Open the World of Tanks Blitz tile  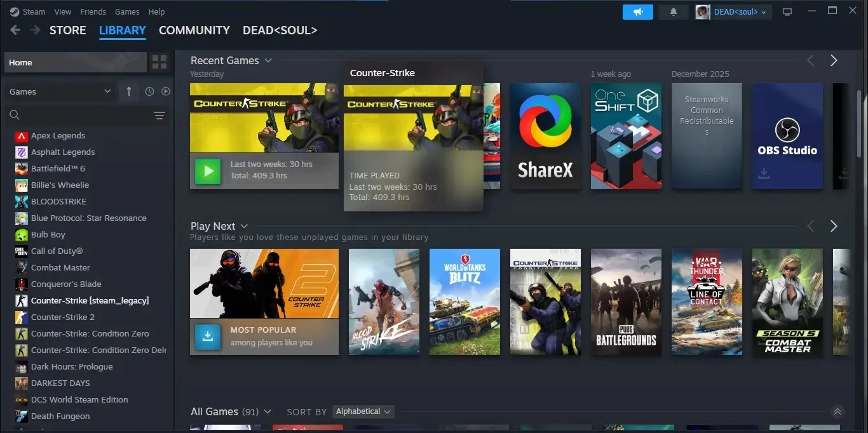465,302
